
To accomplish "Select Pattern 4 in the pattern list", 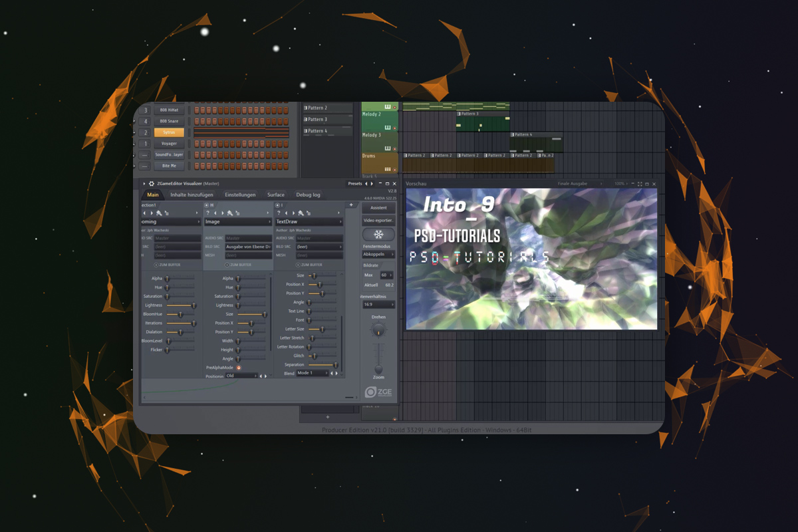I will [x=327, y=131].
